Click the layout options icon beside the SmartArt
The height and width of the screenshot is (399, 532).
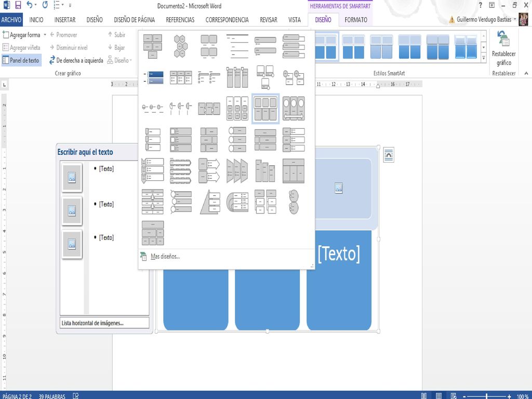389,155
